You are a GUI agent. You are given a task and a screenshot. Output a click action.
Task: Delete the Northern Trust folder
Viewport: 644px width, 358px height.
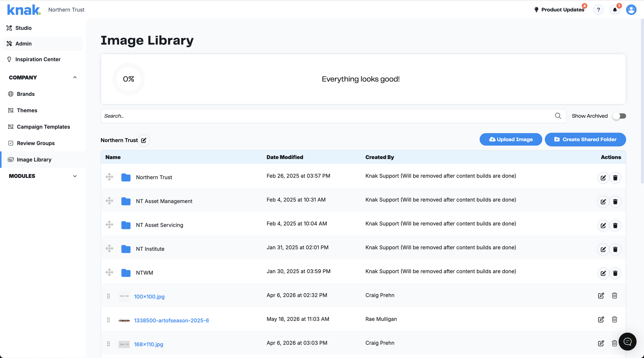coord(615,178)
